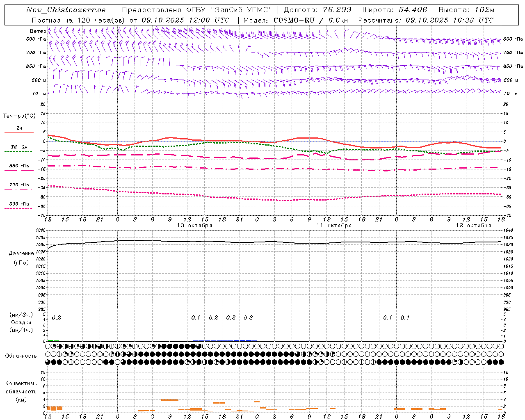
Task: Click the station name Nov_Chistoozernoe in the title
Action: click(66, 10)
